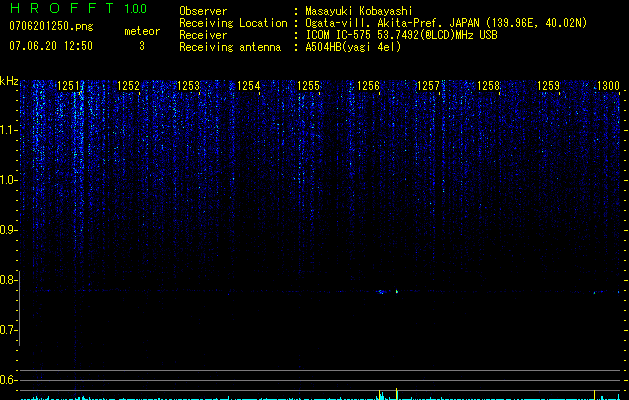Click the Receiving Location label
The height and width of the screenshot is (400, 629).
tap(233, 23)
